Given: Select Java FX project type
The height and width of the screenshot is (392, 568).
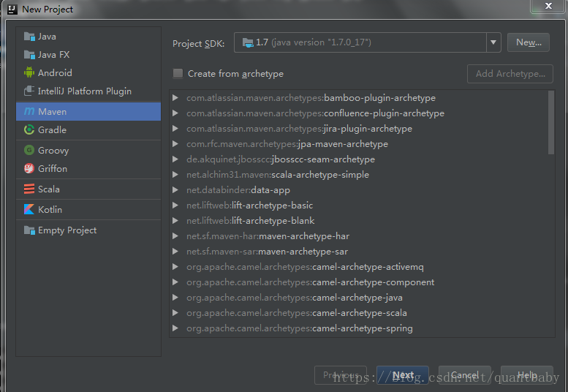Looking at the screenshot, I should point(88,54).
